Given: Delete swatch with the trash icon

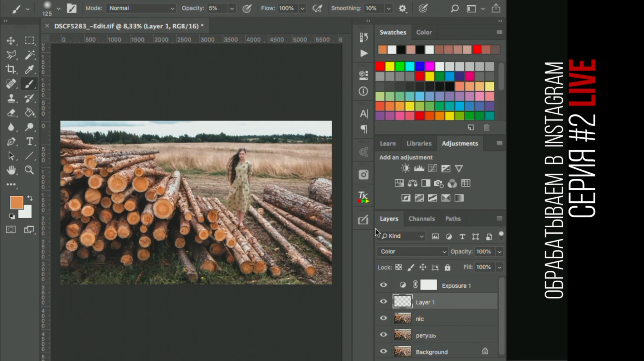Looking at the screenshot, I should click(x=487, y=128).
